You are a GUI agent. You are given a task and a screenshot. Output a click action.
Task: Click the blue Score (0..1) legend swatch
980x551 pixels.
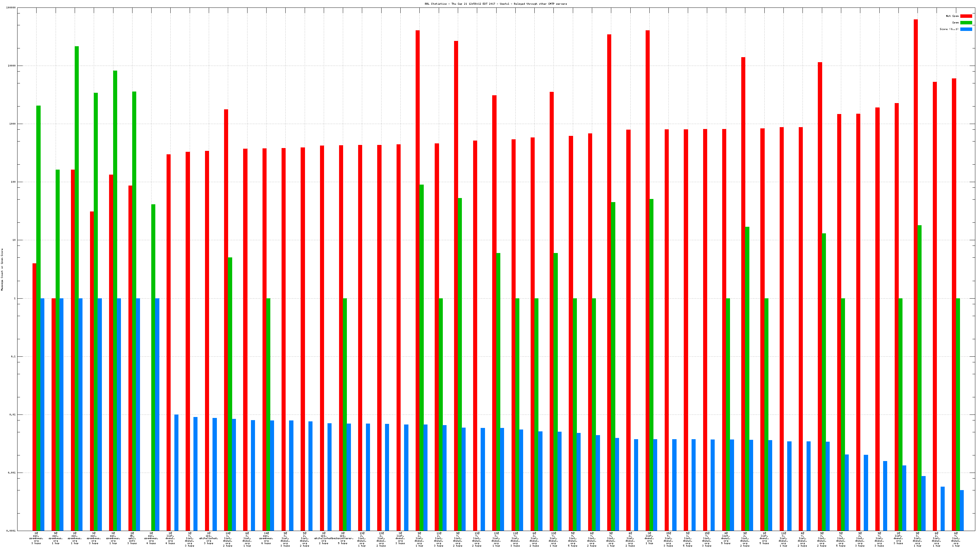[966, 29]
